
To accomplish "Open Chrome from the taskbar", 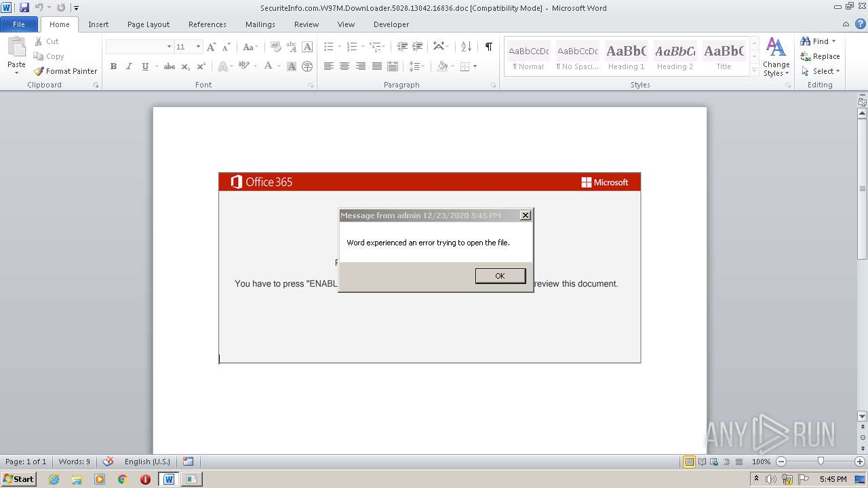I will tap(122, 479).
